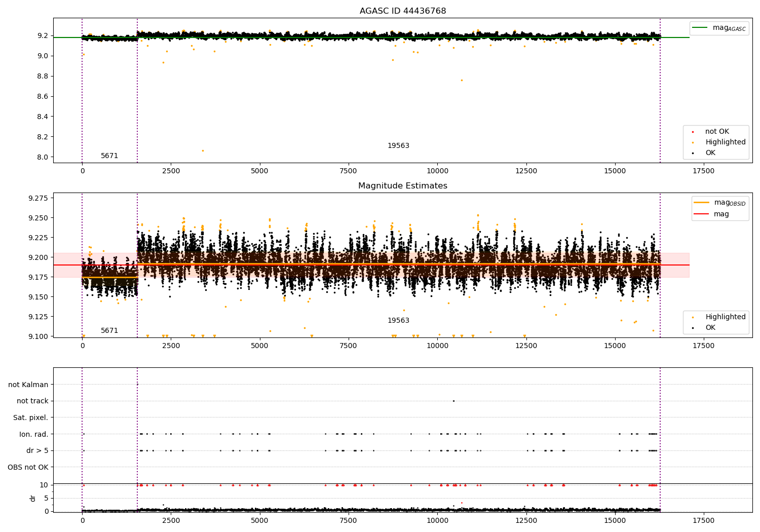Click the 'AGASC ID 44436768' plot title
This screenshot has width=760, height=532.
point(403,11)
